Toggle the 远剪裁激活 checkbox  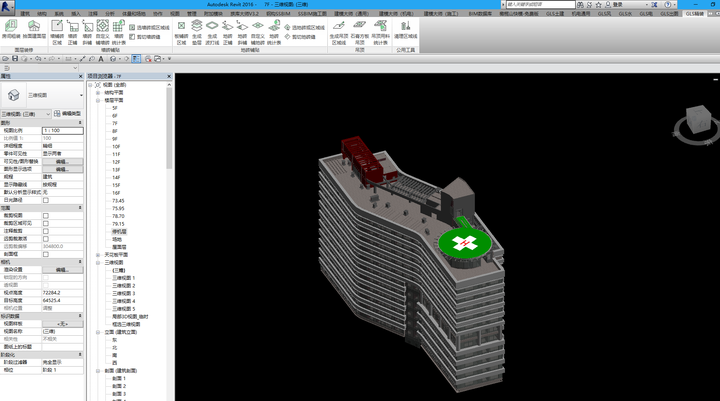[x=45, y=239]
